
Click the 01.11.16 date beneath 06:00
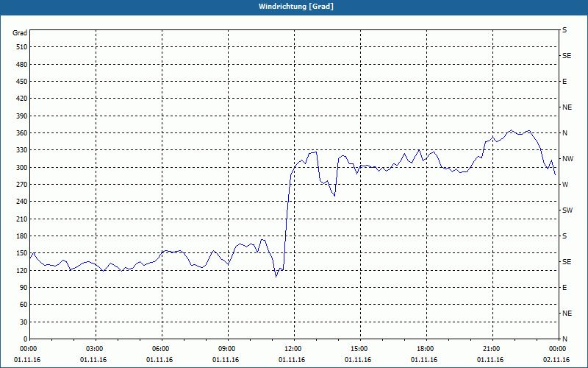[x=159, y=360]
